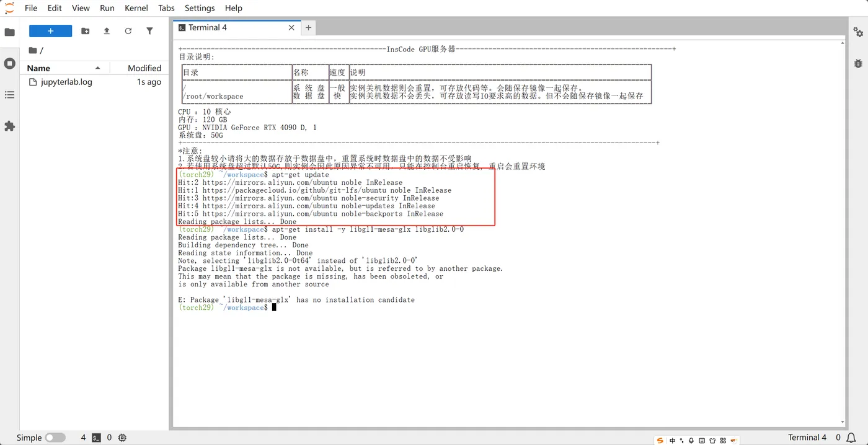Open the Extension Manager puzzle icon

pyautogui.click(x=9, y=126)
